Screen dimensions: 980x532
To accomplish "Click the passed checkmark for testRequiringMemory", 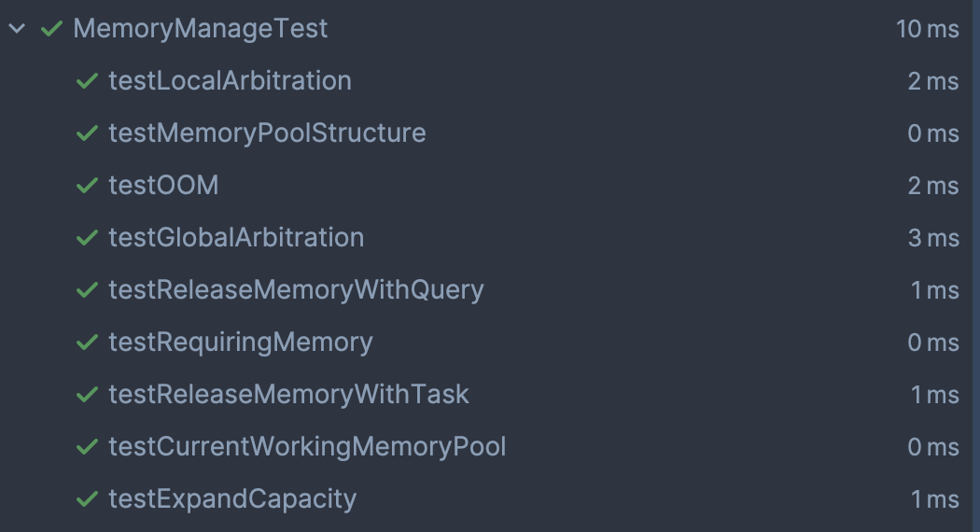I will point(87,343).
